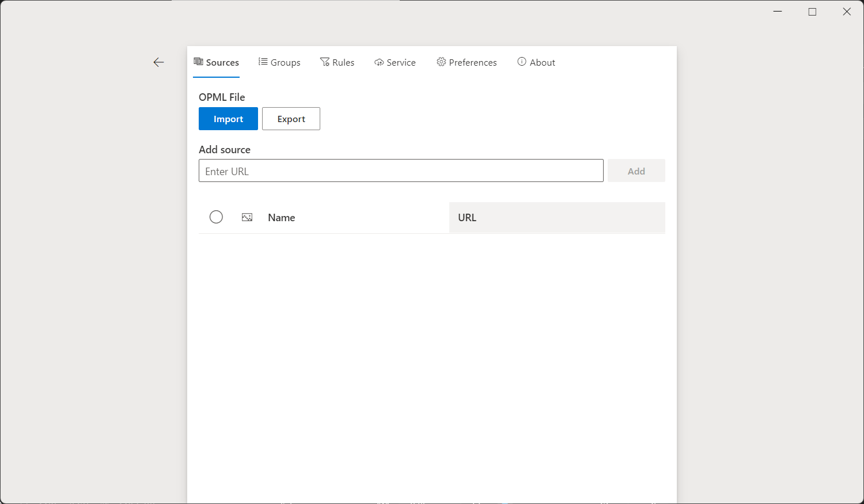Click the newspaper icon on Sources tab

coord(198,62)
